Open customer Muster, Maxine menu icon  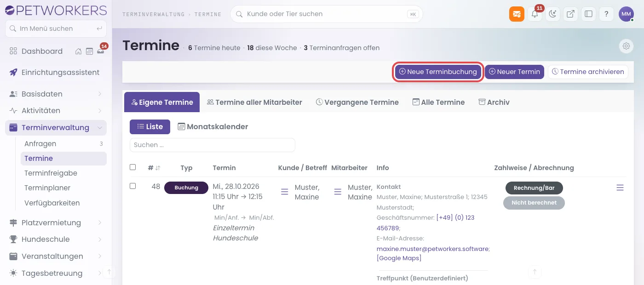285,191
